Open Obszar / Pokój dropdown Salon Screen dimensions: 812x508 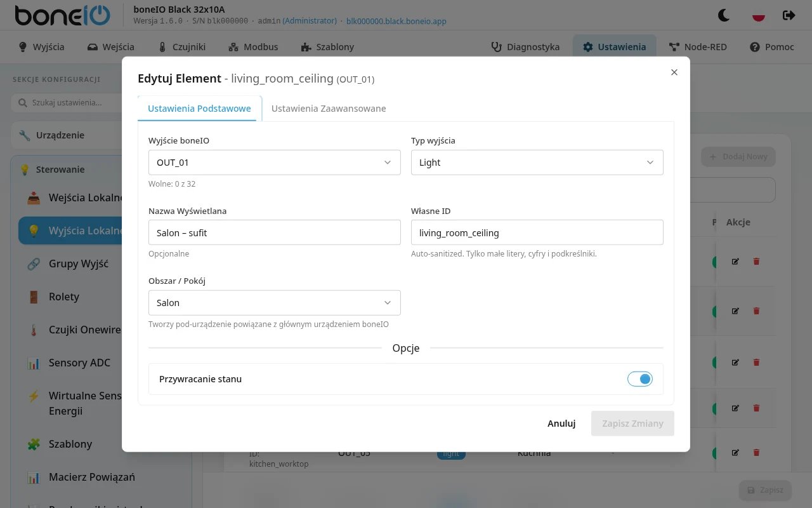[275, 303]
